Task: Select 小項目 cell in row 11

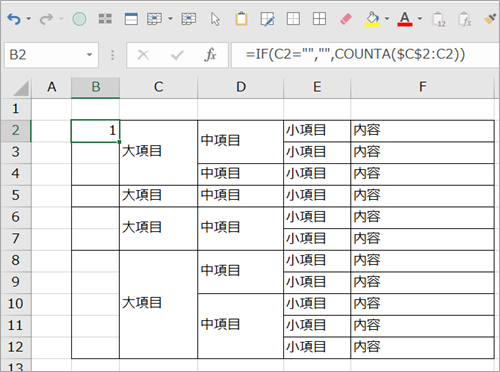Action: coord(317,326)
